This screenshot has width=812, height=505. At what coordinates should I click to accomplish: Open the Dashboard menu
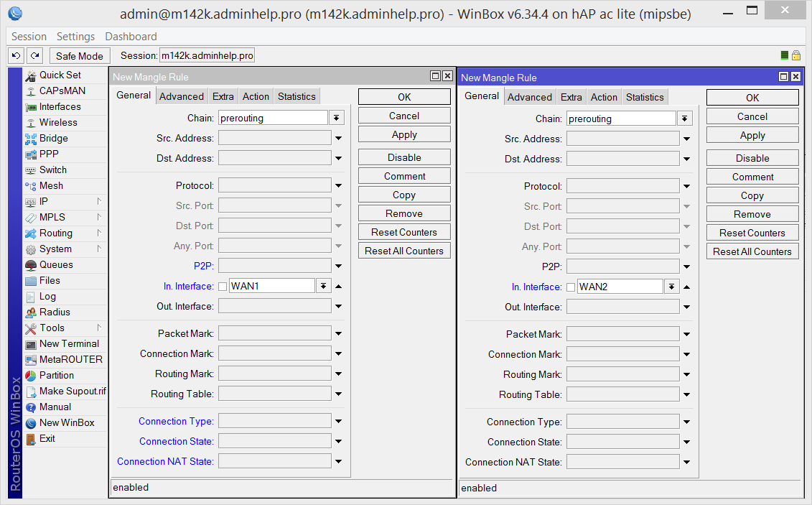131,36
